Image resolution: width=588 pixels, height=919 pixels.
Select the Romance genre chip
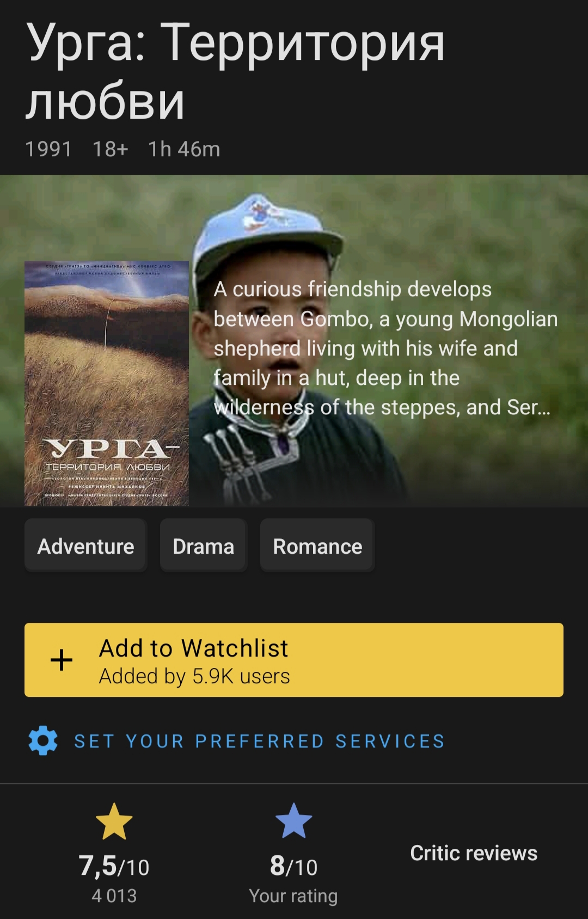(317, 546)
